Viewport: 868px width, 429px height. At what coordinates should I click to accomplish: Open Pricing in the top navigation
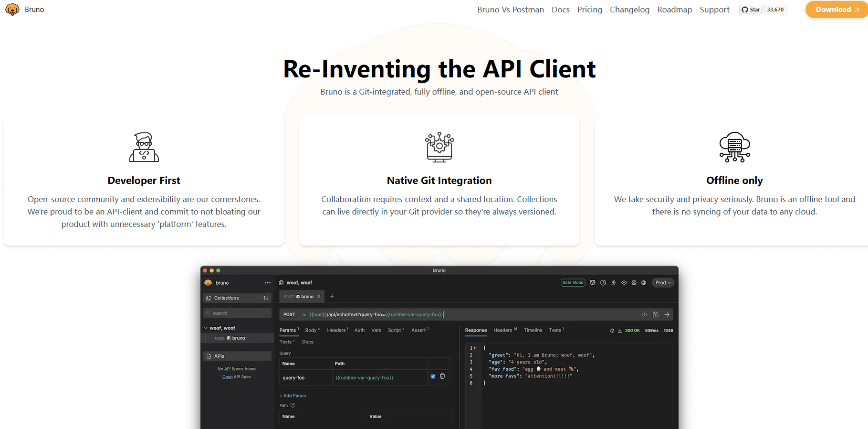coord(589,10)
